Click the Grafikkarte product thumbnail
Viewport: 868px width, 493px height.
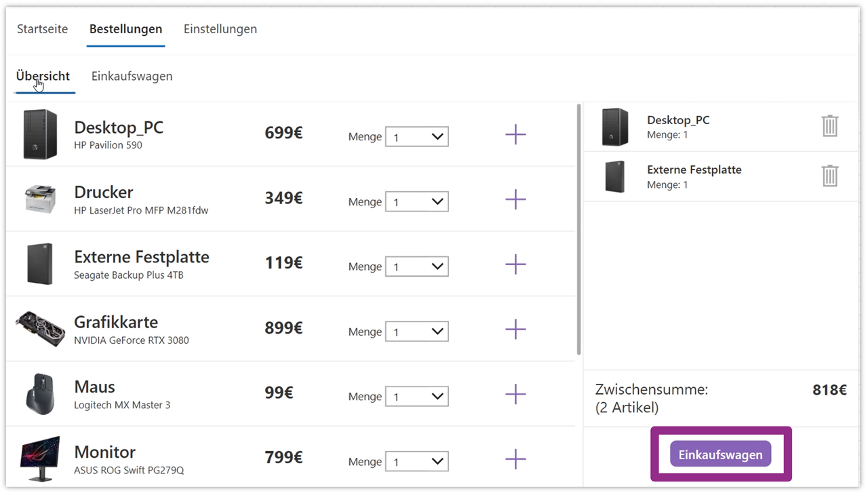[40, 329]
